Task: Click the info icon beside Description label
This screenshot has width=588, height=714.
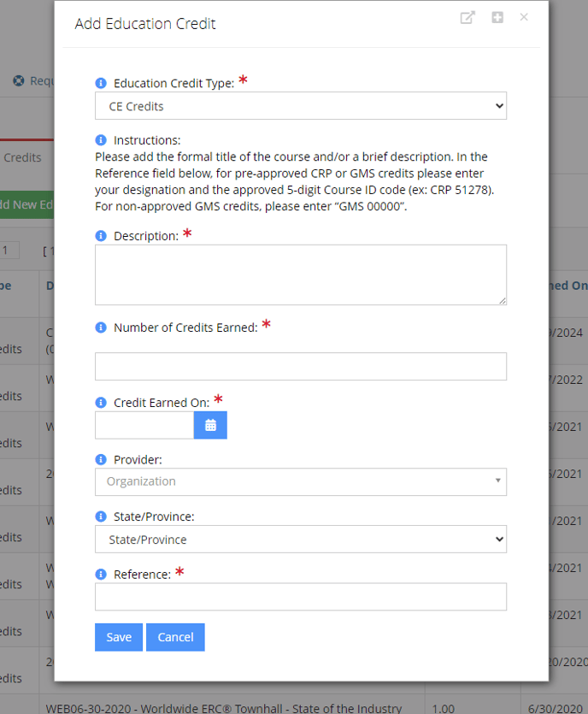Action: click(101, 236)
